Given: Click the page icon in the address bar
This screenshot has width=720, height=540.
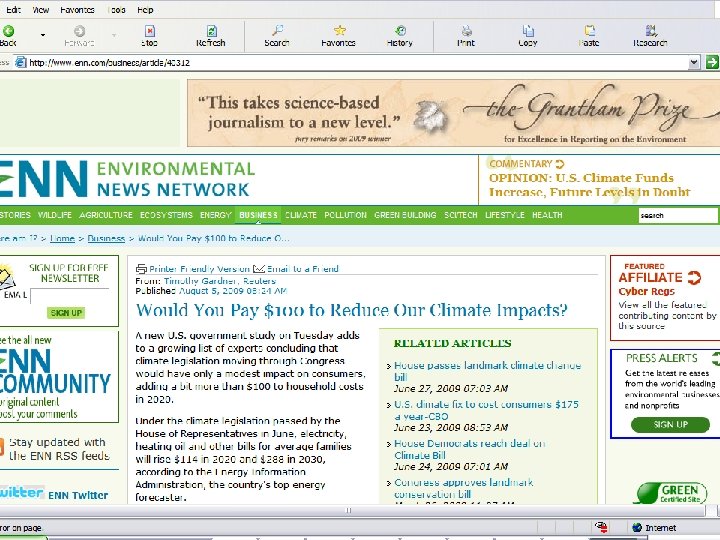Looking at the screenshot, I should 21,62.
